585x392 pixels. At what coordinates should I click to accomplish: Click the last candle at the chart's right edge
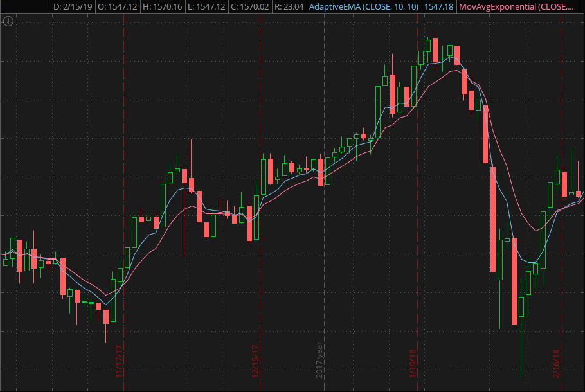(x=579, y=193)
